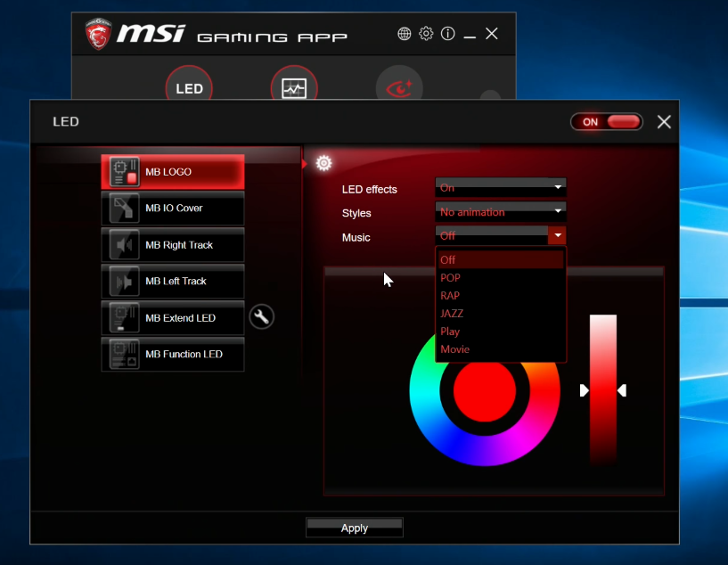
Task: Open the MB Extend LED wrench tool
Action: tap(261, 317)
